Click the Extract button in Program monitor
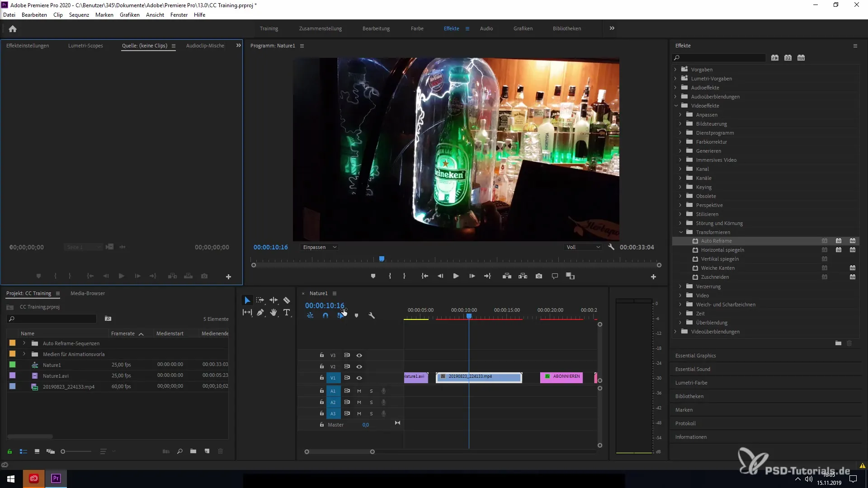 pos(523,276)
